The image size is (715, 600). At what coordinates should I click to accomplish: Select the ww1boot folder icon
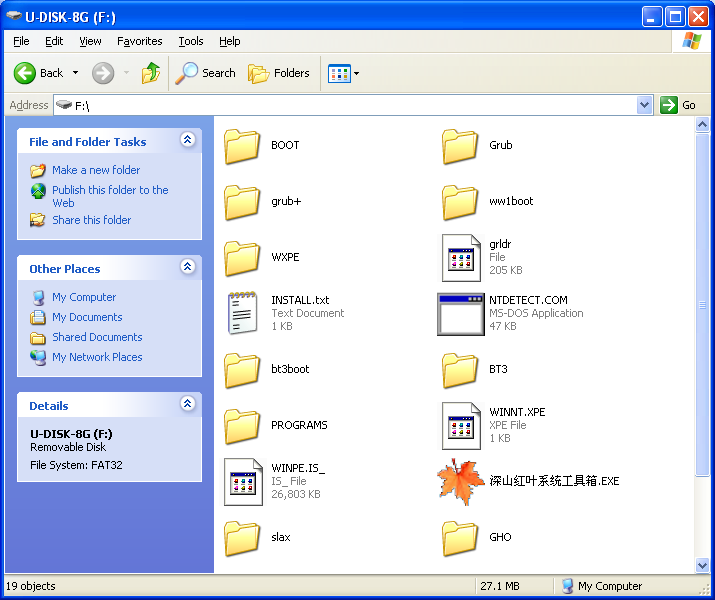pos(460,202)
